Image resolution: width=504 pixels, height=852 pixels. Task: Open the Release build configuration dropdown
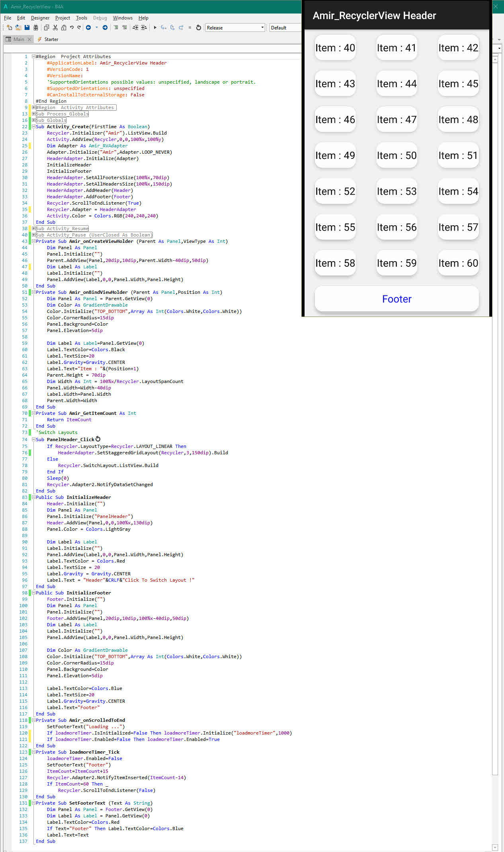(x=235, y=27)
